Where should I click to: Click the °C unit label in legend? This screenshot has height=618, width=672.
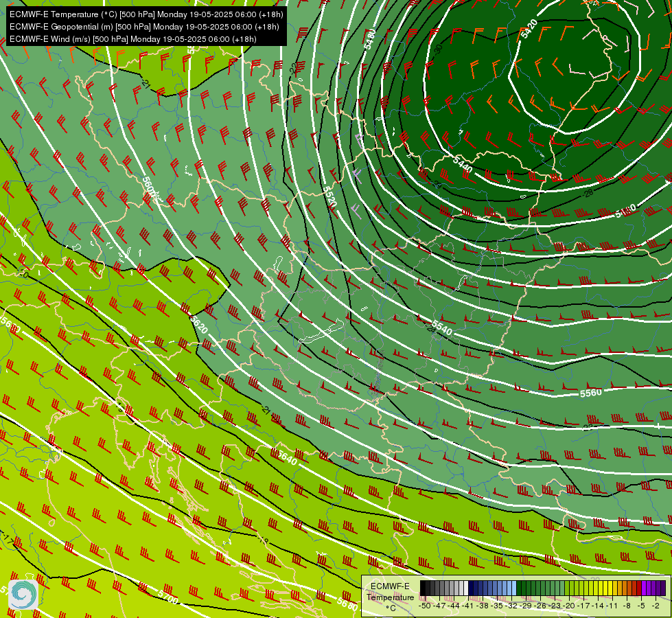(391, 608)
